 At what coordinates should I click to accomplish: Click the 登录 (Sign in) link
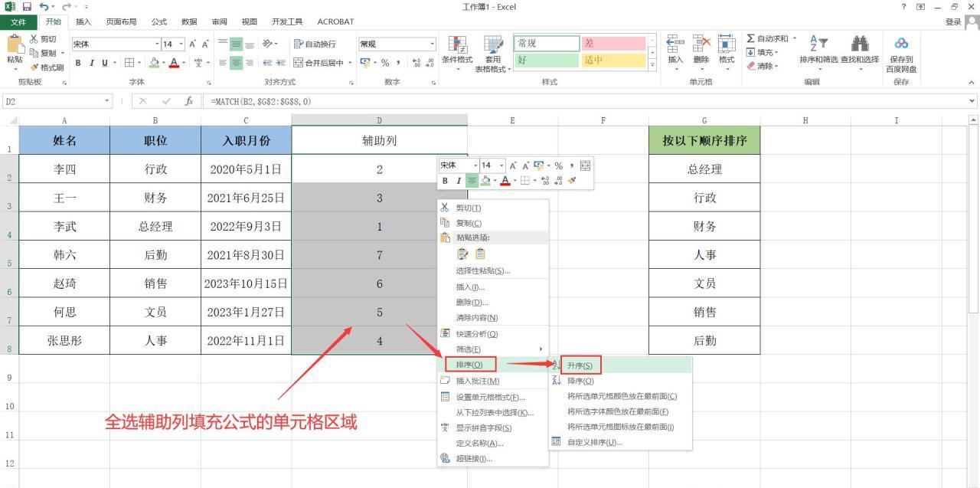point(953,21)
